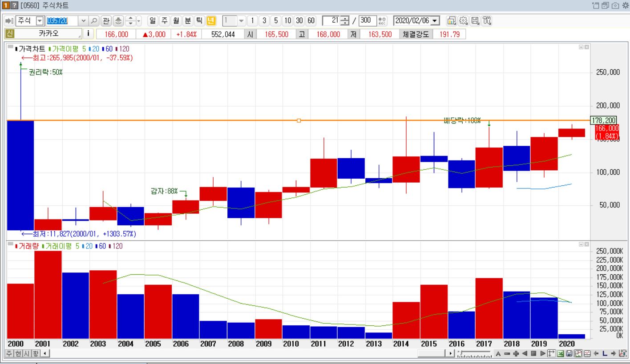630x364 pixels.
Task: Open chart type selection icon in toolbar
Action: 451,21
